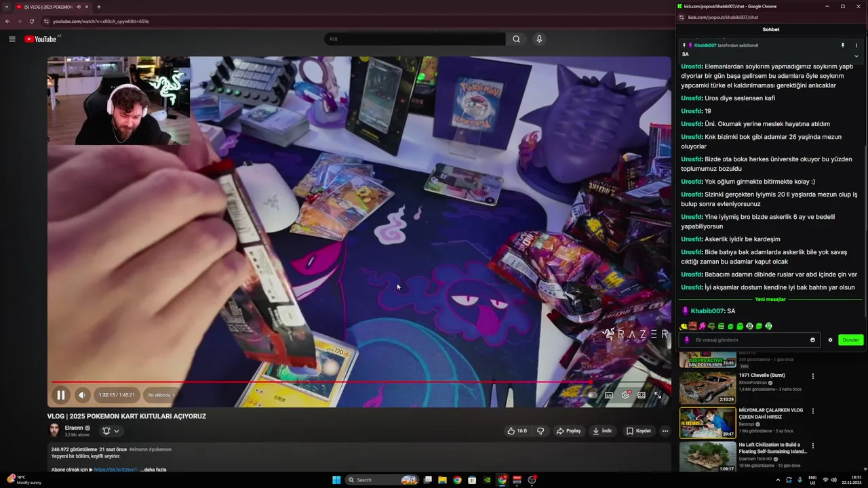
Task: Close the VLOG 2025 POKEMON tab
Action: [87, 7]
